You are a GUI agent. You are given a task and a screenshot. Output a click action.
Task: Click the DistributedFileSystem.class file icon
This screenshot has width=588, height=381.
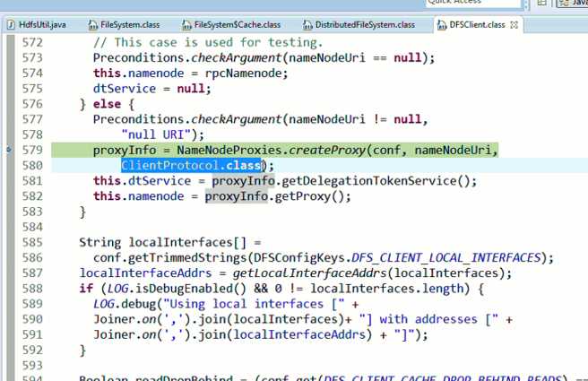pyautogui.click(x=307, y=25)
